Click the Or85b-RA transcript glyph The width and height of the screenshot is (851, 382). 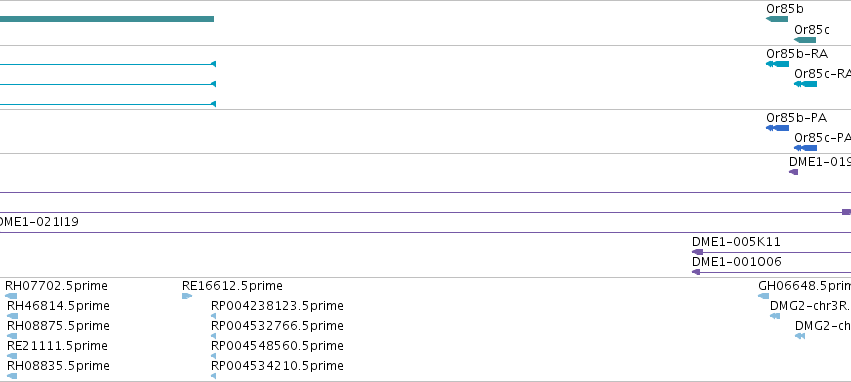pos(777,64)
